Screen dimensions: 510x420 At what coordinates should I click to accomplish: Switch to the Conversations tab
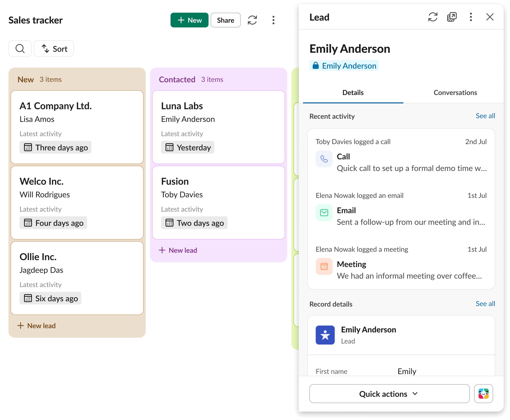click(455, 93)
